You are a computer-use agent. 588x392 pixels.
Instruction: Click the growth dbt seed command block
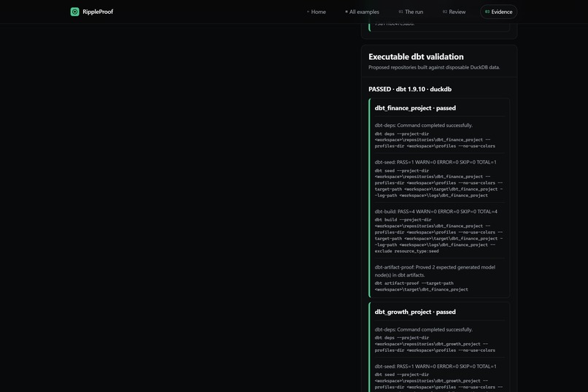pos(438,382)
